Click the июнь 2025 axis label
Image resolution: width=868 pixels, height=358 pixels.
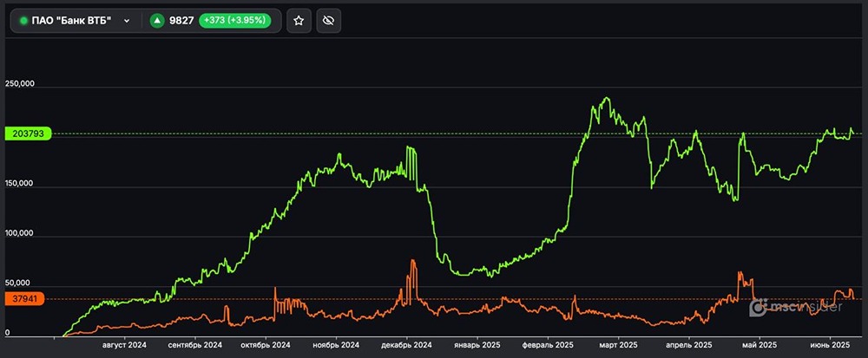click(828, 345)
